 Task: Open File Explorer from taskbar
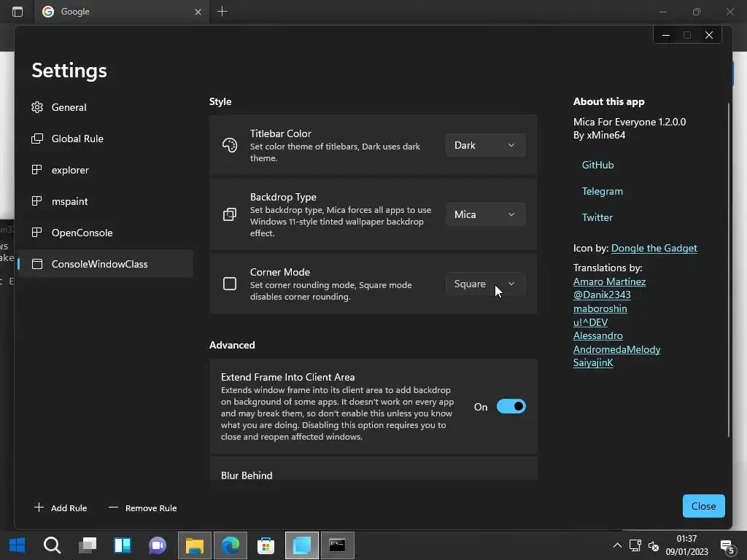tap(194, 545)
